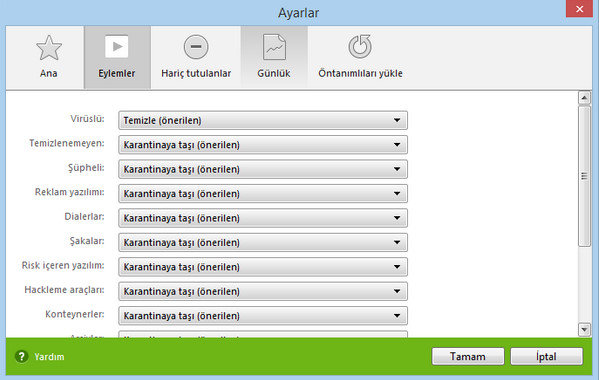Open the Yardım help link
Image resolution: width=599 pixels, height=380 pixels.
[49, 357]
